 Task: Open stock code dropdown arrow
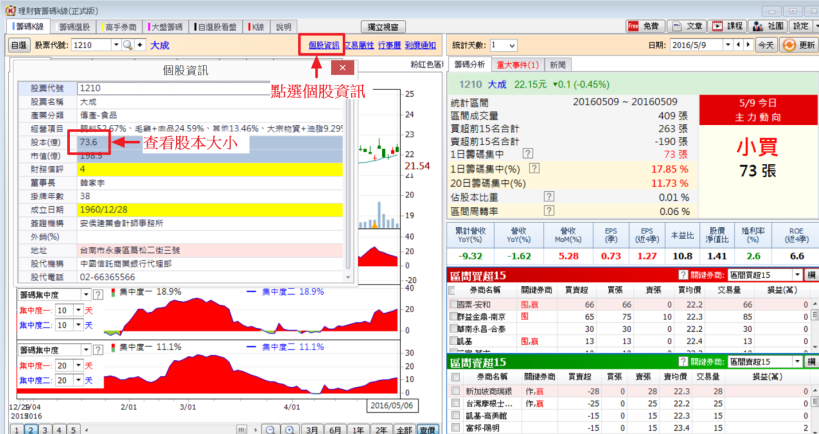tap(116, 45)
